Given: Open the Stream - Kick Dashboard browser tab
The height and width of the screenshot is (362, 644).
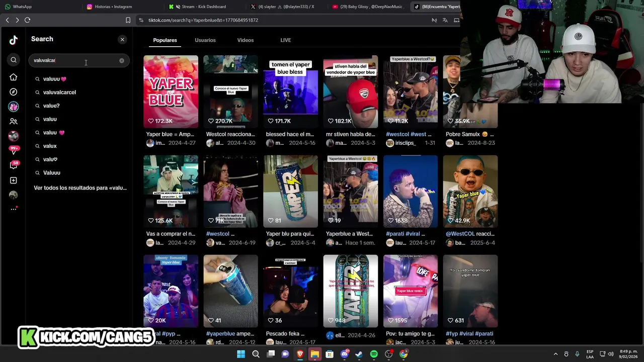Looking at the screenshot, I should coord(204,7).
